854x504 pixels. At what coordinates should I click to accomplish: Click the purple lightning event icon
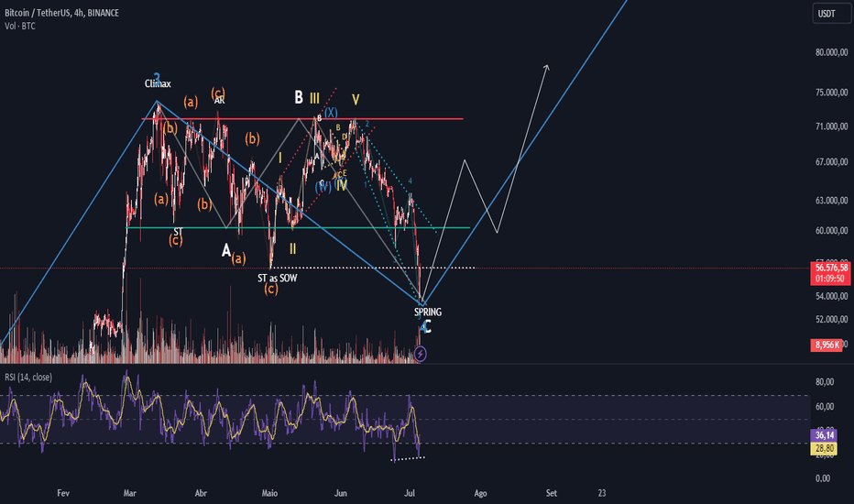pos(420,354)
